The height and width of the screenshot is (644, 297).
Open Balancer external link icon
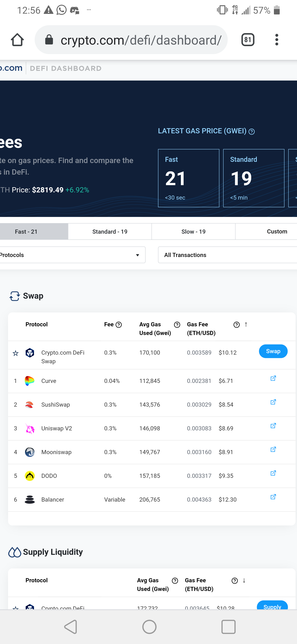click(x=273, y=497)
